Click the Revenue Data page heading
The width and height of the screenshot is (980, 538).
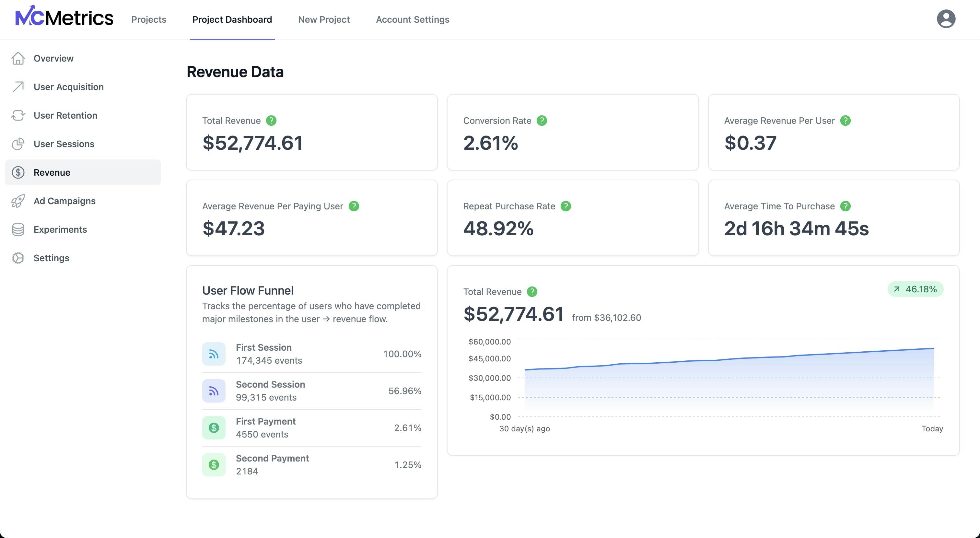tap(235, 72)
